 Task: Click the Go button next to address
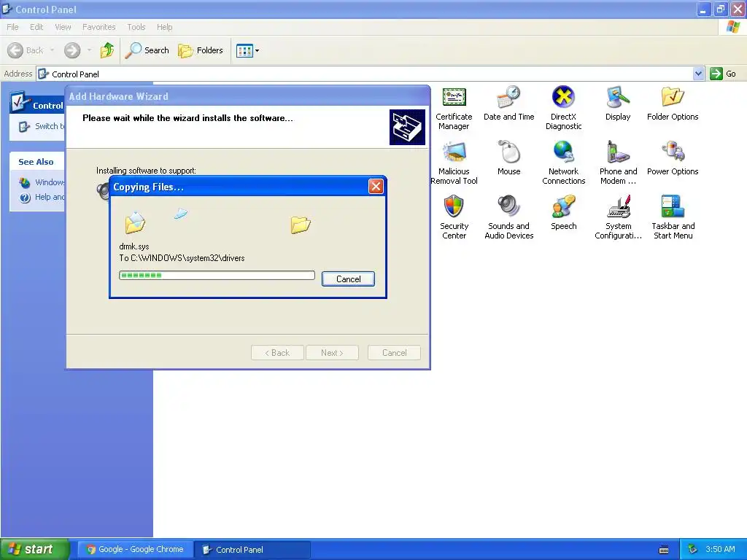coord(723,74)
